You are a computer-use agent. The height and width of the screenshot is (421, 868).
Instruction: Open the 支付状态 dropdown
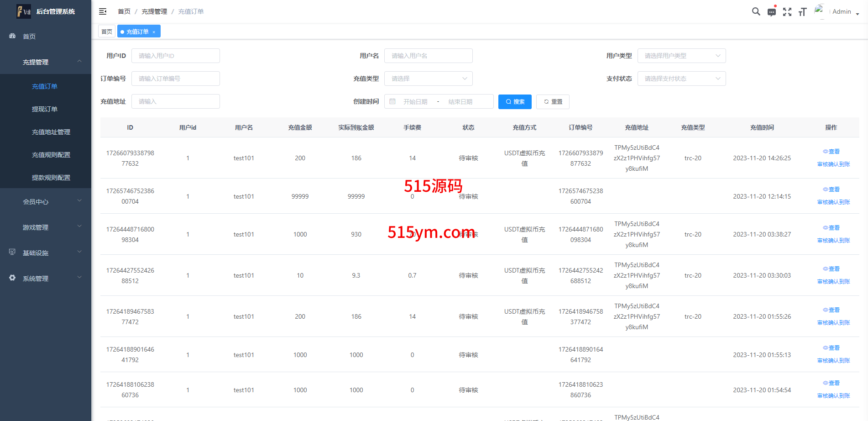(x=681, y=79)
